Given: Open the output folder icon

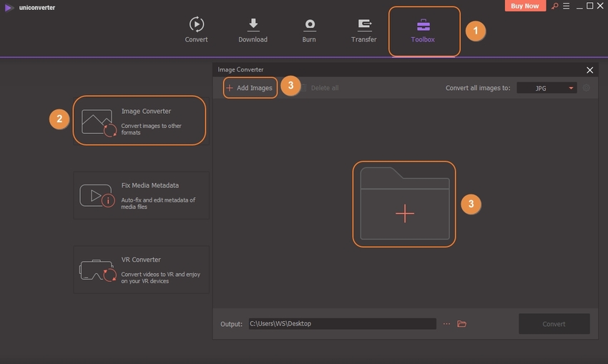Looking at the screenshot, I should (462, 324).
